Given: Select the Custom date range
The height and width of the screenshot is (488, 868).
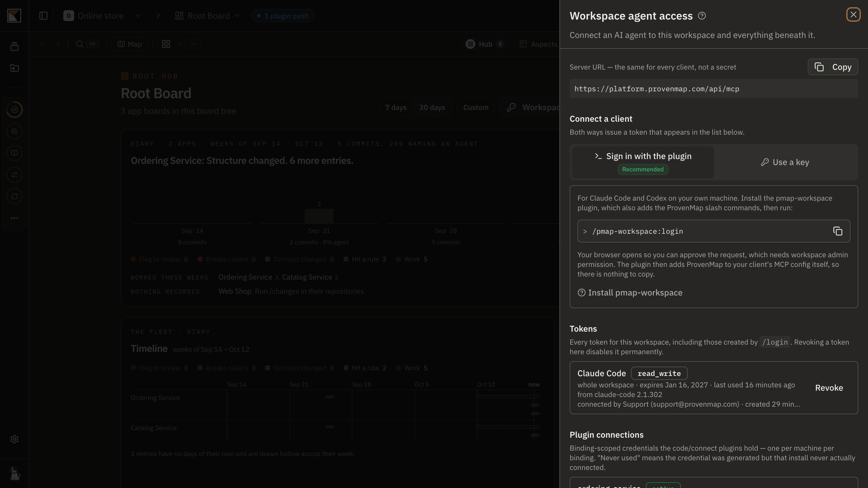Looking at the screenshot, I should point(476,108).
